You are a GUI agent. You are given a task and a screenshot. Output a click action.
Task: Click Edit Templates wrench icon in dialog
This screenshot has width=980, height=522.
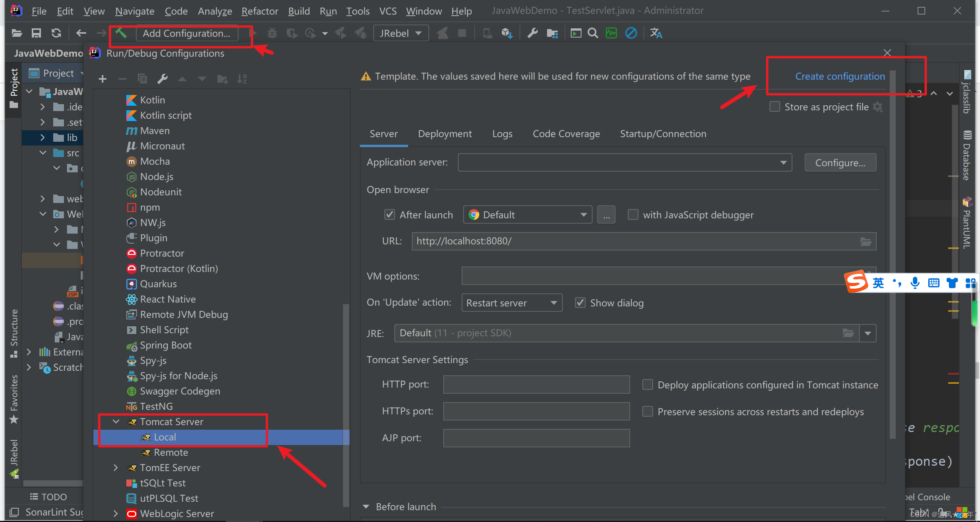coord(162,79)
